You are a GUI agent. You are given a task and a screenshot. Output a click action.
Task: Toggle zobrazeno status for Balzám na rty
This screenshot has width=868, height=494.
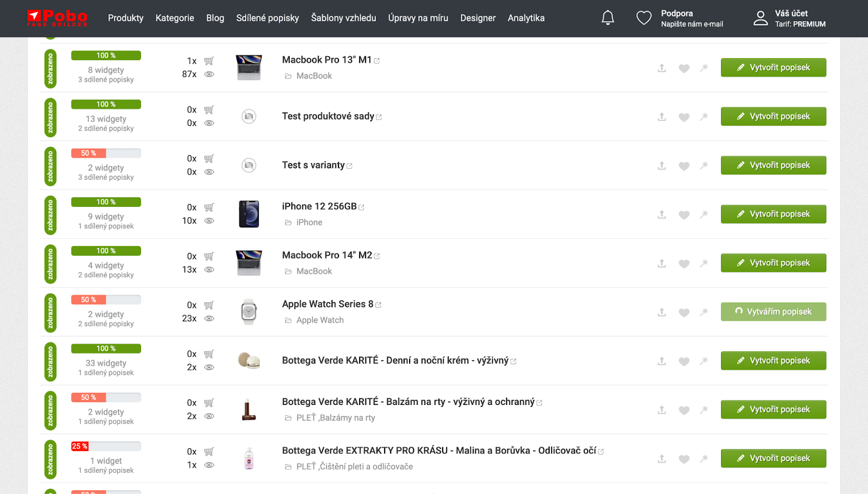point(50,411)
